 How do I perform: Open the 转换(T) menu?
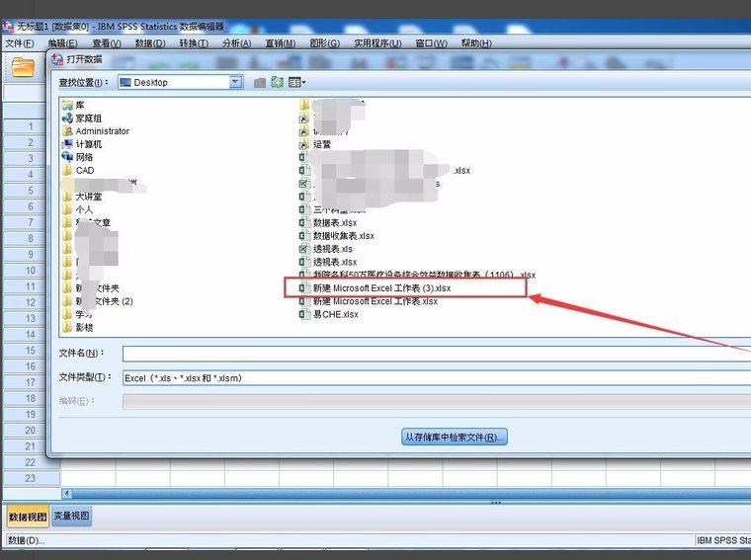click(193, 43)
